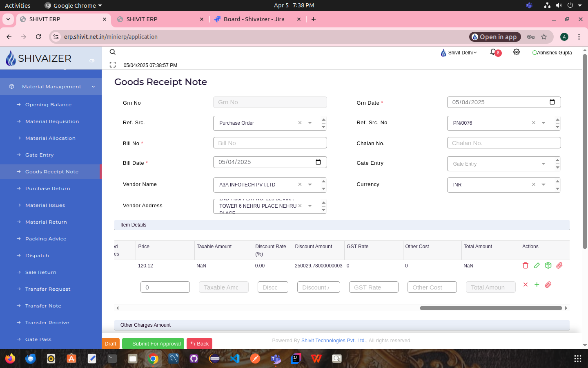Switch to the Board - Shivaizer - Jira tab
The image size is (588, 368).
254,19
